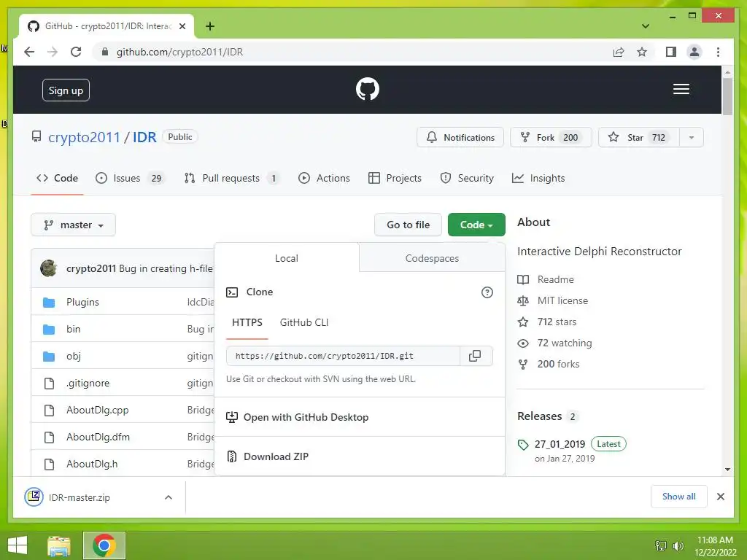Bookmark this page with the star icon

click(x=642, y=52)
